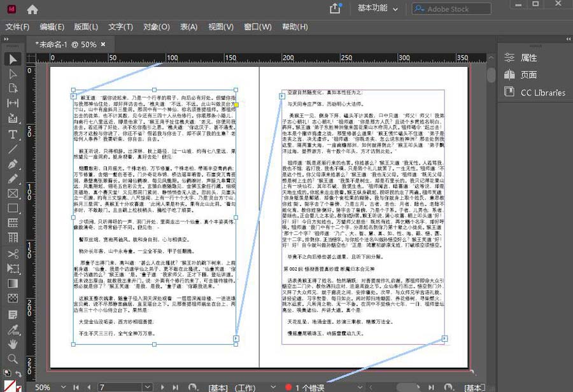Screen dimensions: 573x392
Task: Select the Selection tool arrow
Action: (x=13, y=59)
